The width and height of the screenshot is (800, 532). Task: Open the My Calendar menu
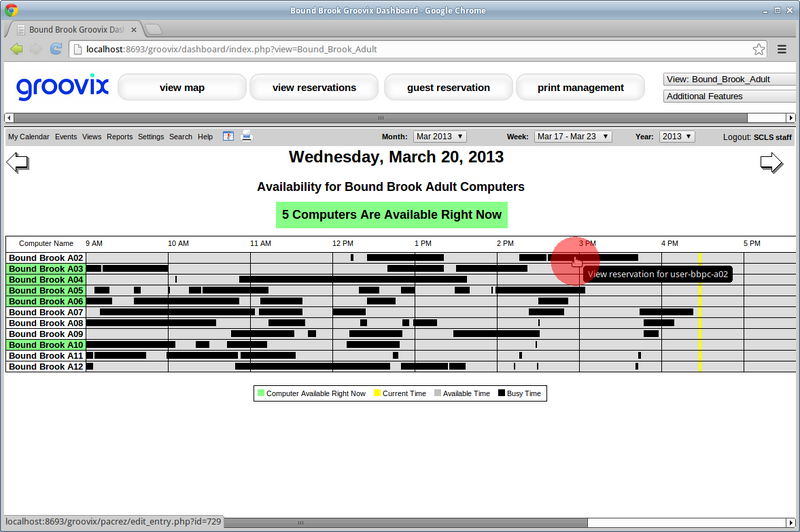[29, 137]
